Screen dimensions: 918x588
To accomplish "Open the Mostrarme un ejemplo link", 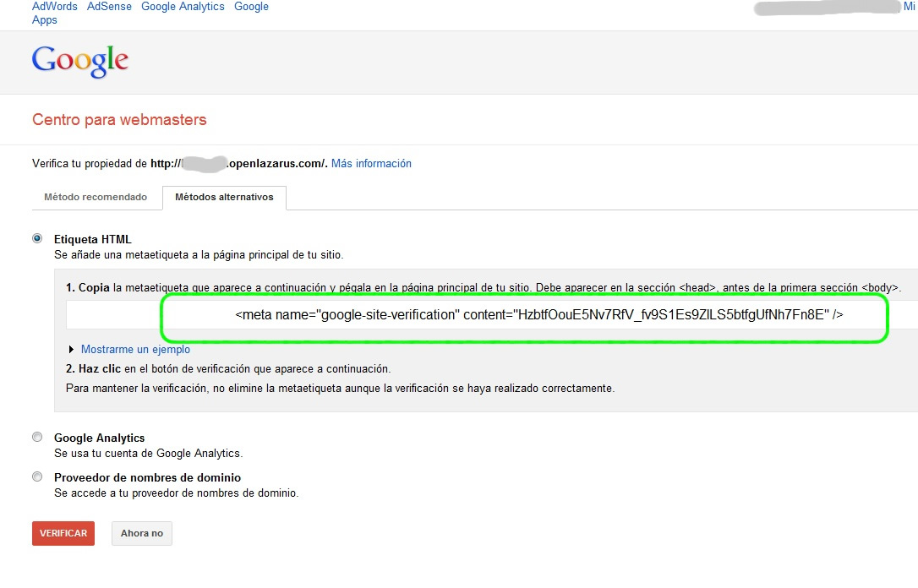I will pyautogui.click(x=135, y=349).
